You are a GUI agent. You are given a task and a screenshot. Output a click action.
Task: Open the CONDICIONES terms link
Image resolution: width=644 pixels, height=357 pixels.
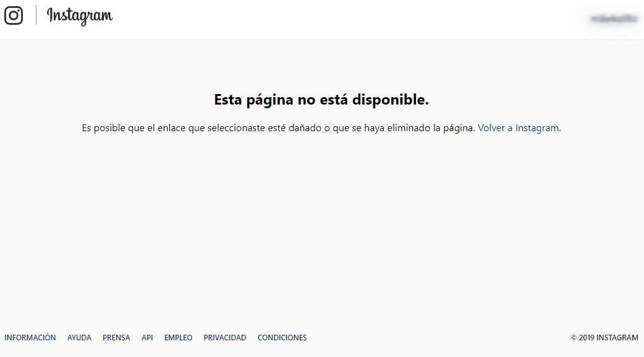click(282, 337)
